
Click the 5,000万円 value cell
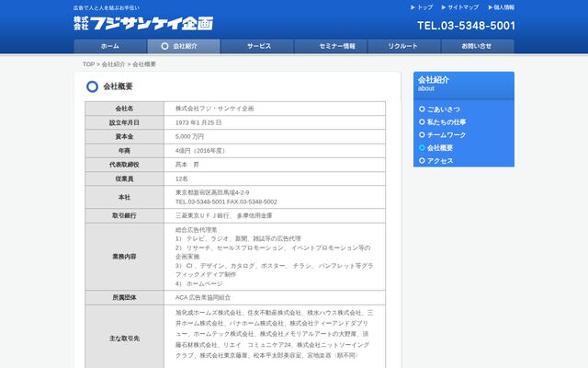coord(275,137)
